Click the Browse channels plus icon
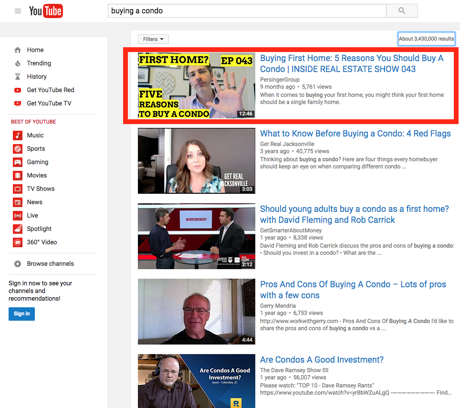The image size is (460, 408). click(18, 264)
